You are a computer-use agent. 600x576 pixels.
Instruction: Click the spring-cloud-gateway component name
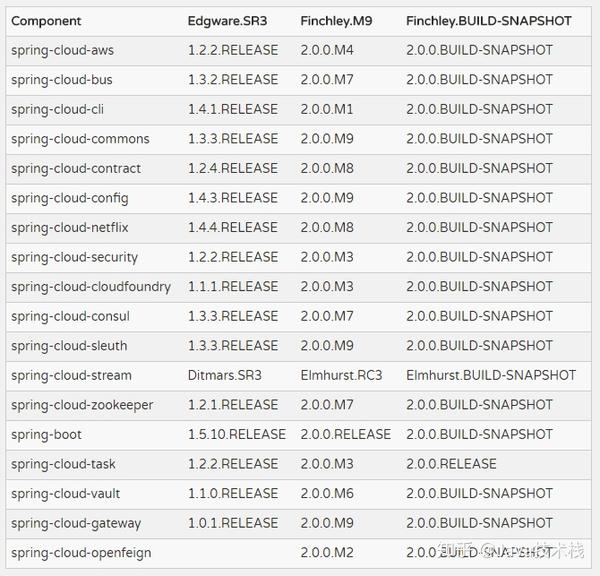coord(76,523)
